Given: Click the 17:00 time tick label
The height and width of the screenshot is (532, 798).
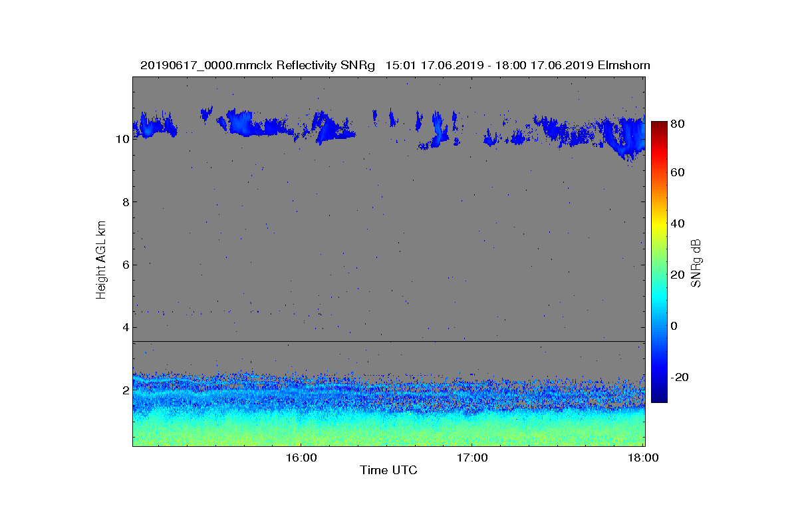Looking at the screenshot, I should (x=472, y=458).
